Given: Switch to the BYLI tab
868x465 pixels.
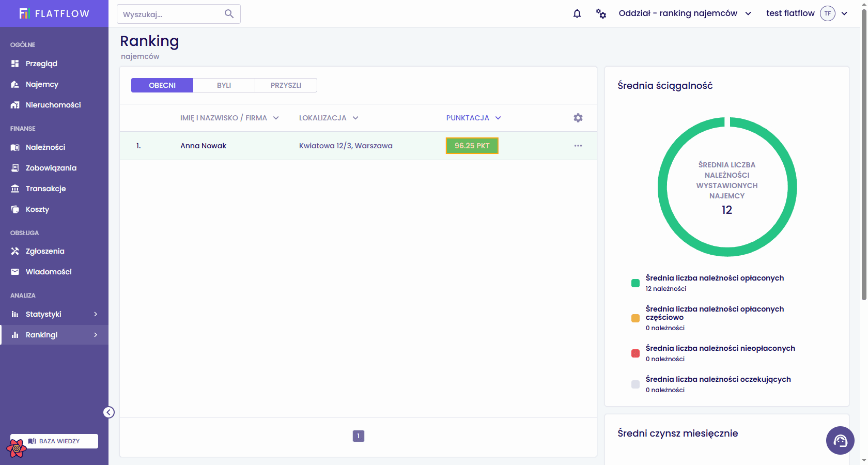Looking at the screenshot, I should 224,85.
